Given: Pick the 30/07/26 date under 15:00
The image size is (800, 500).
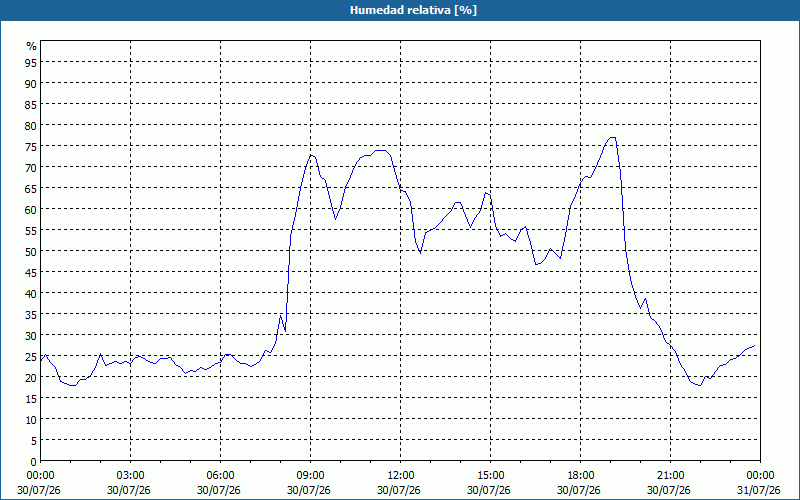Looking at the screenshot, I should [x=489, y=490].
